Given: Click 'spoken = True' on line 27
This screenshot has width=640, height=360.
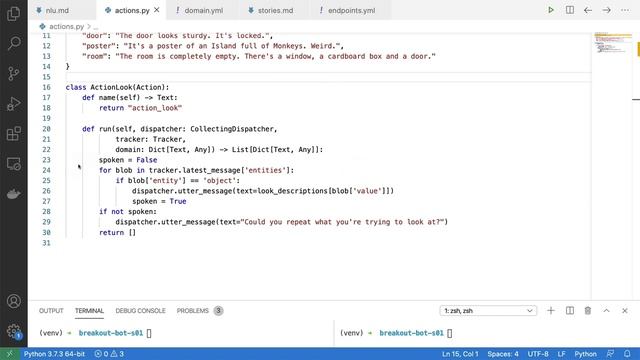Looking at the screenshot, I should point(159,201).
